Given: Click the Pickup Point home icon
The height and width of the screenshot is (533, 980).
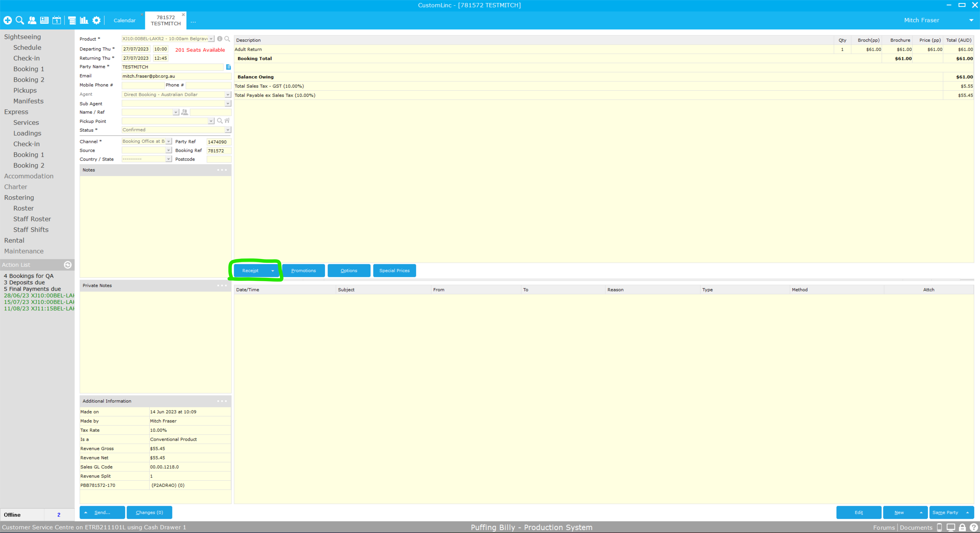Looking at the screenshot, I should tap(227, 121).
